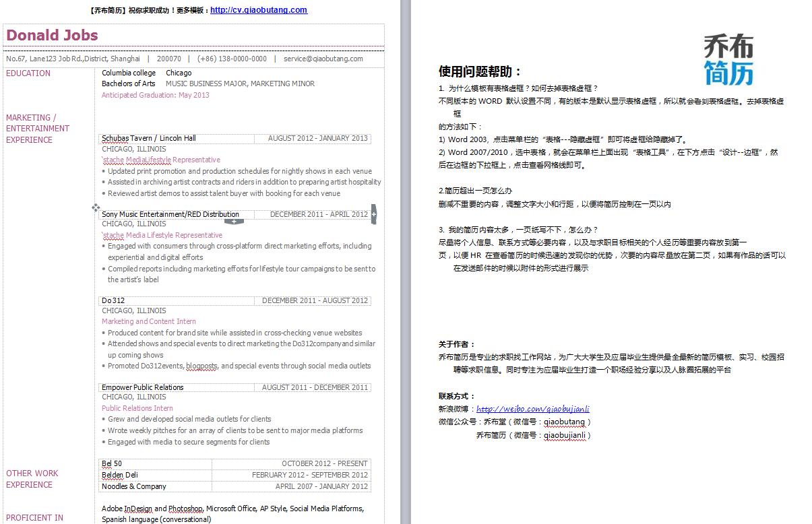Click the Donald Jobs name heading
This screenshot has width=812, height=524.
coord(52,36)
